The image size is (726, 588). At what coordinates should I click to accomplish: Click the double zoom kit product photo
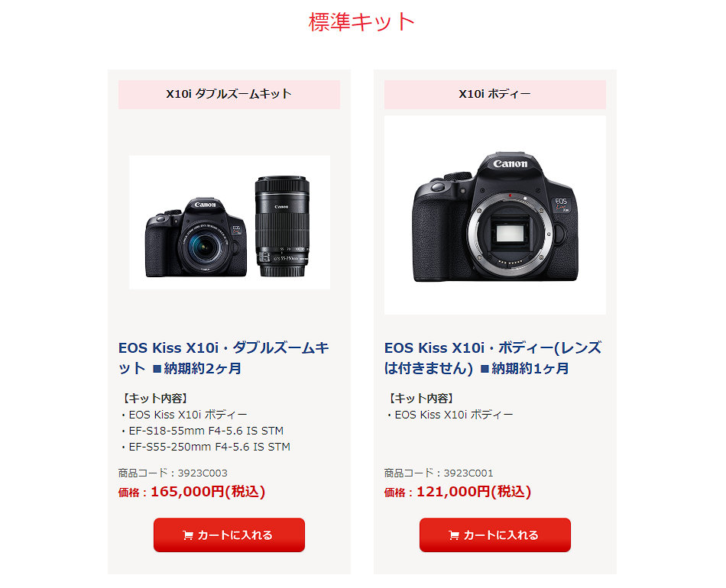pyautogui.click(x=229, y=222)
